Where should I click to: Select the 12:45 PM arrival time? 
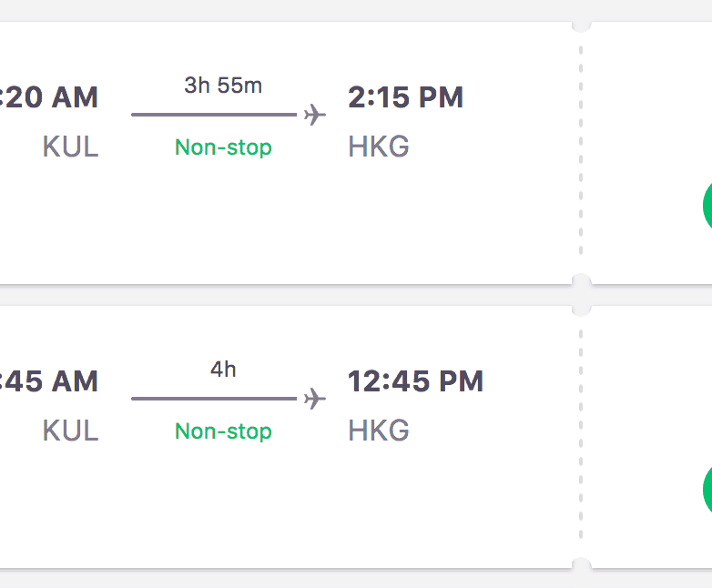(x=415, y=381)
